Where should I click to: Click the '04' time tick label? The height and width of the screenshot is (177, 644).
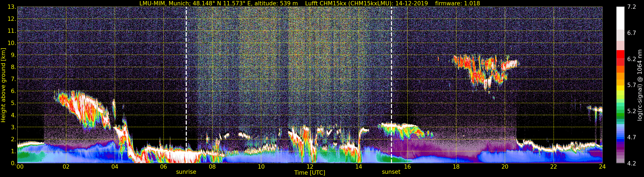(x=115, y=167)
